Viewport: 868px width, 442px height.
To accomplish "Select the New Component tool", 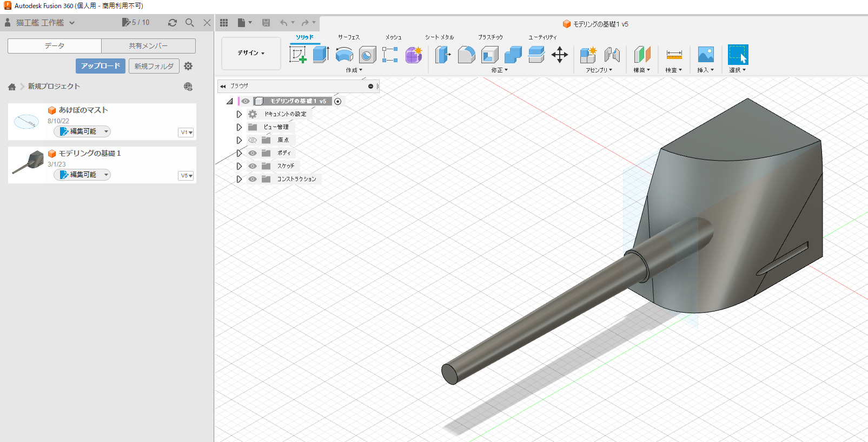I will point(588,55).
